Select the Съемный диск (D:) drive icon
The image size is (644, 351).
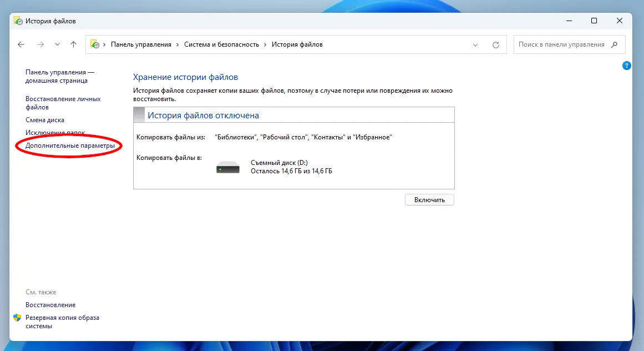[227, 167]
